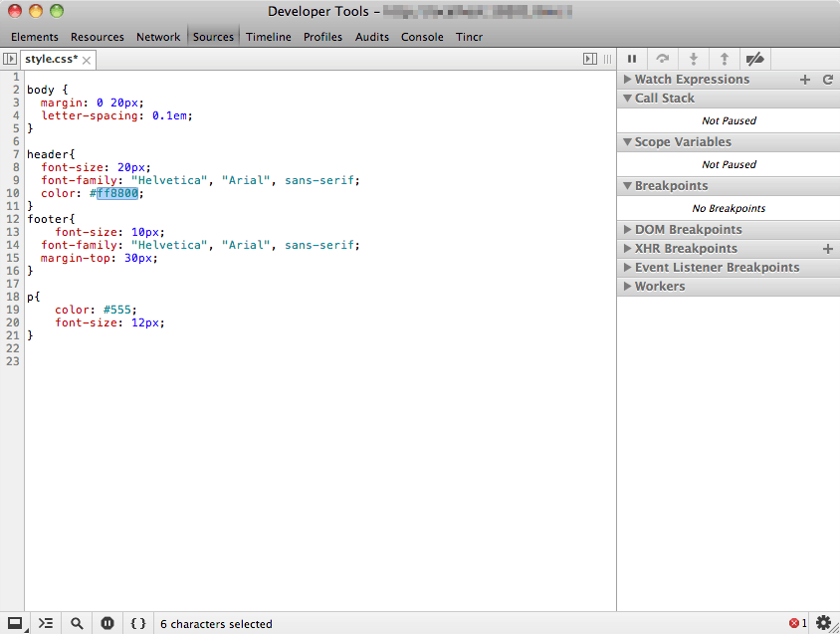Click the '0.1em' value
This screenshot has height=634, width=840.
point(169,115)
